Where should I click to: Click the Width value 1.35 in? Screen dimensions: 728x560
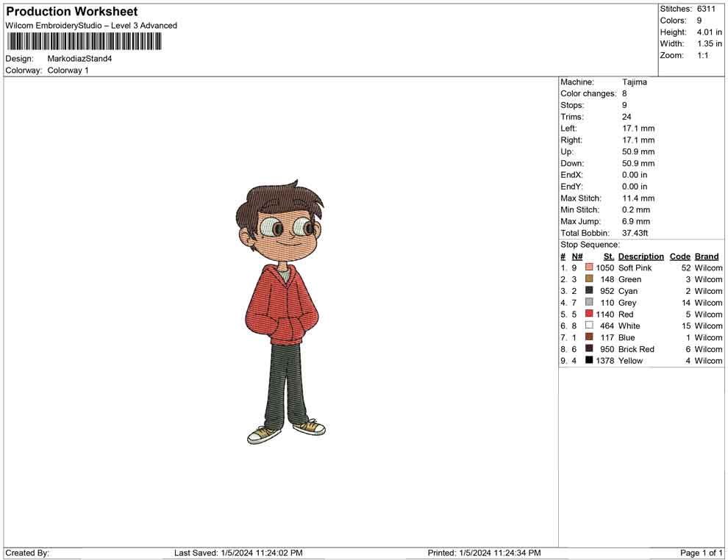click(710, 44)
